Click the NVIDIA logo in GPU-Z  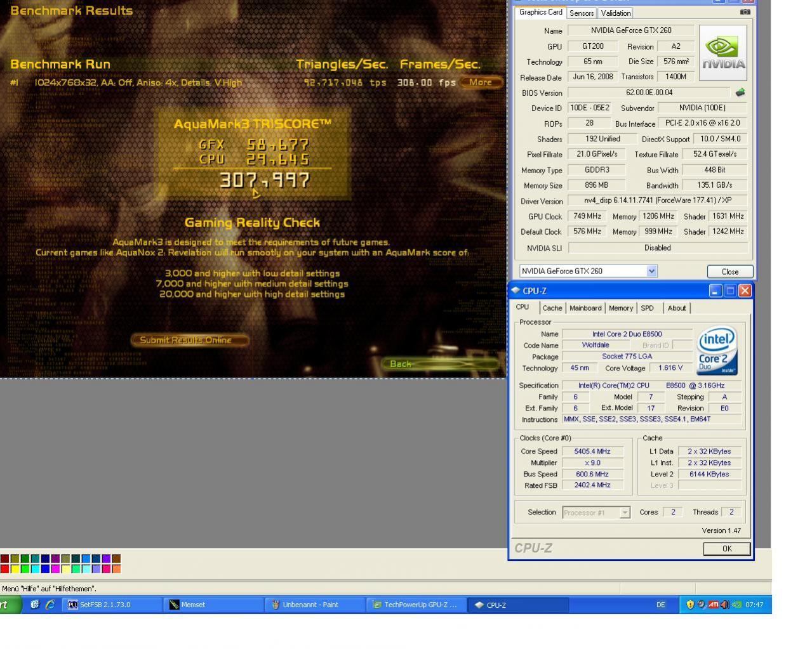723,53
